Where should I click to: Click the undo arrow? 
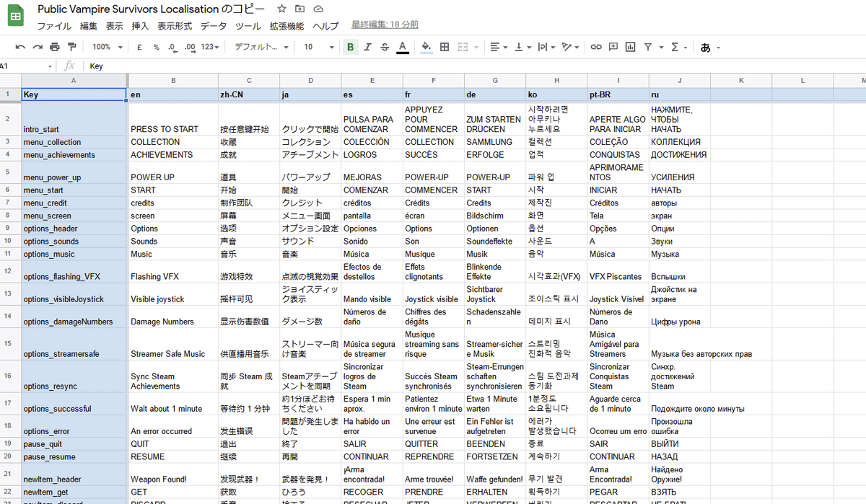20,47
